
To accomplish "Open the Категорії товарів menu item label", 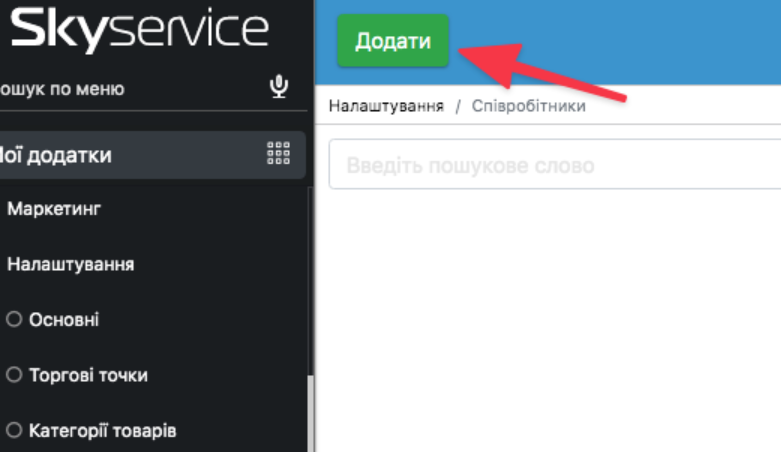I will [103, 431].
